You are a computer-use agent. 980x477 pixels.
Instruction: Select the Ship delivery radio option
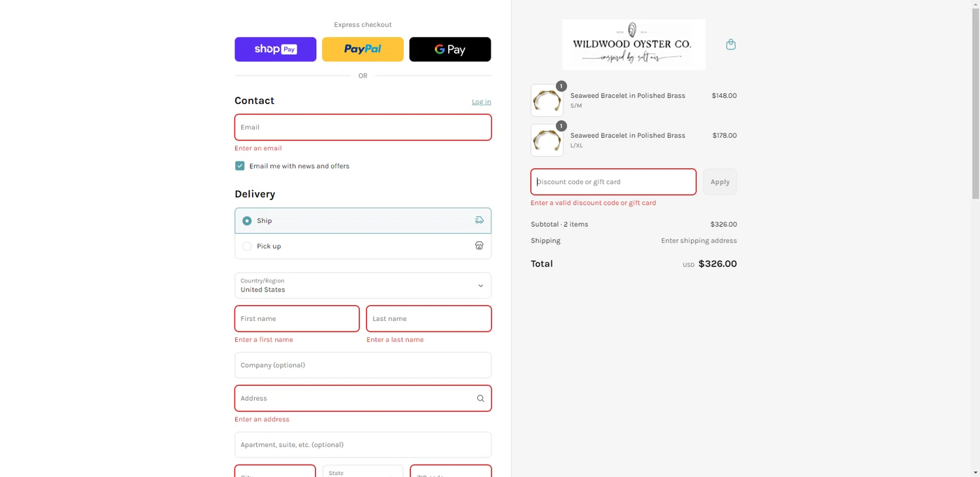(x=247, y=221)
